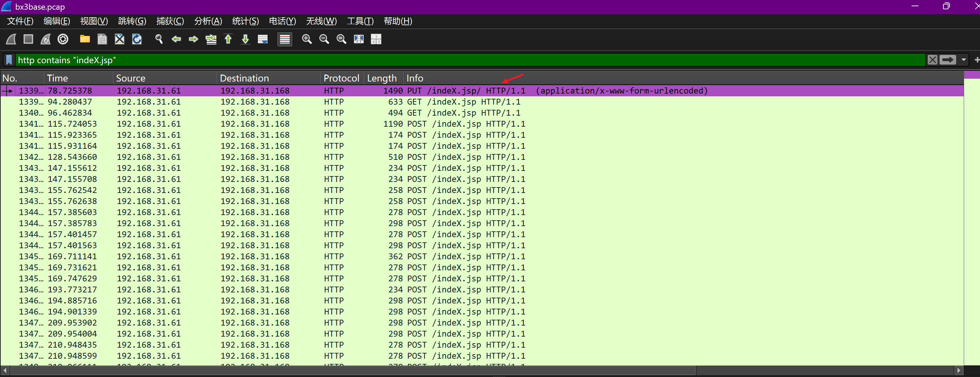Open the 统计(S) menu
Screen dimensions: 980x377
click(245, 21)
